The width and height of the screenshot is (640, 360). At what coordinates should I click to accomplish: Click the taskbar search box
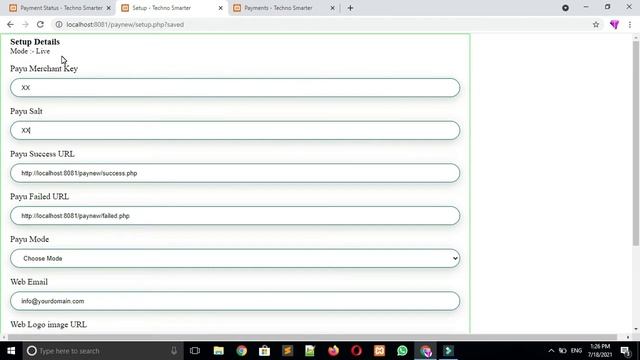coord(102,351)
